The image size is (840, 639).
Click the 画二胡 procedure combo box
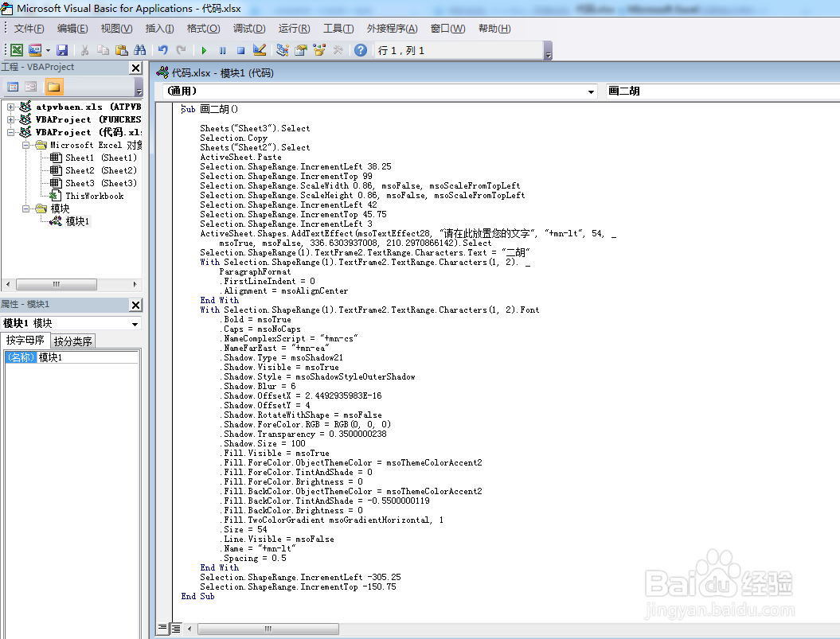723,91
